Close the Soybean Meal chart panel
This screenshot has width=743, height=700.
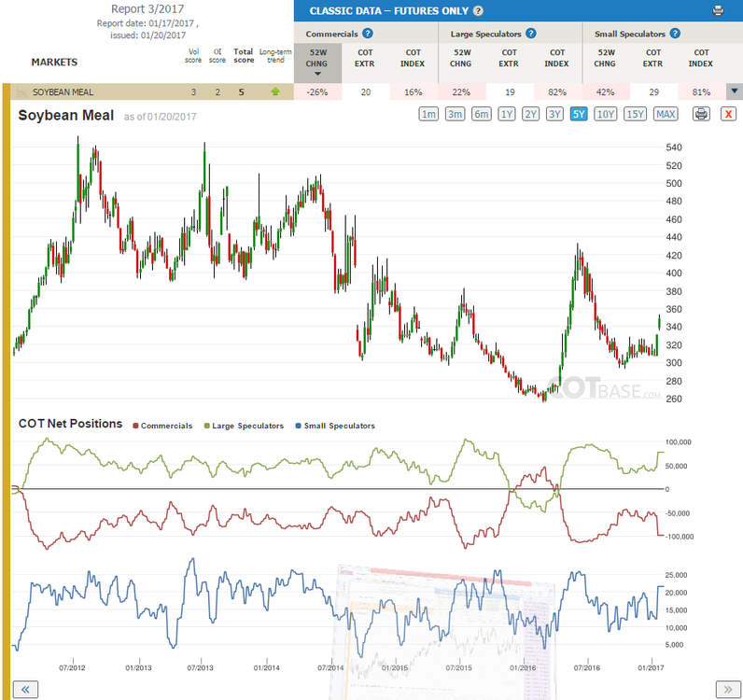pos(728,114)
